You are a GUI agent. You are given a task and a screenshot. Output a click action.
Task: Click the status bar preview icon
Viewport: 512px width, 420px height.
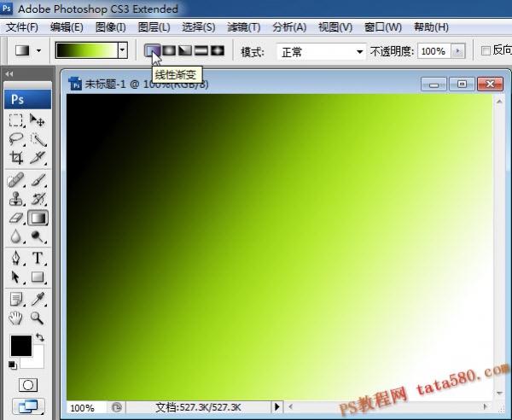[117, 407]
